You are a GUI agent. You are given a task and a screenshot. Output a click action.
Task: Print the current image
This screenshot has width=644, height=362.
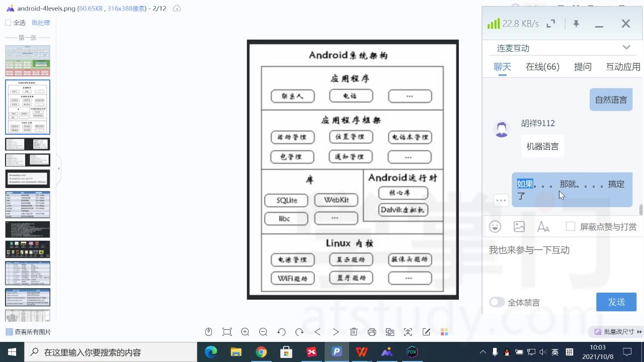coord(372,332)
